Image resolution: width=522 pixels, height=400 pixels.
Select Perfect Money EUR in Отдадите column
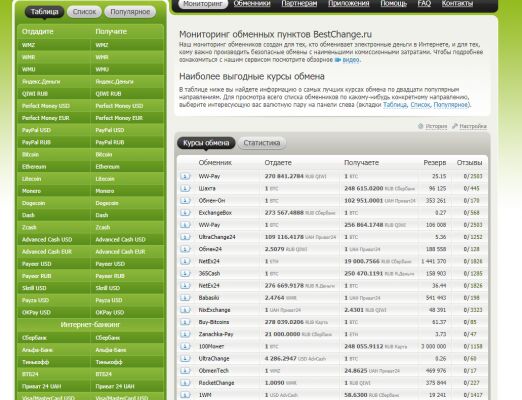click(x=53, y=118)
